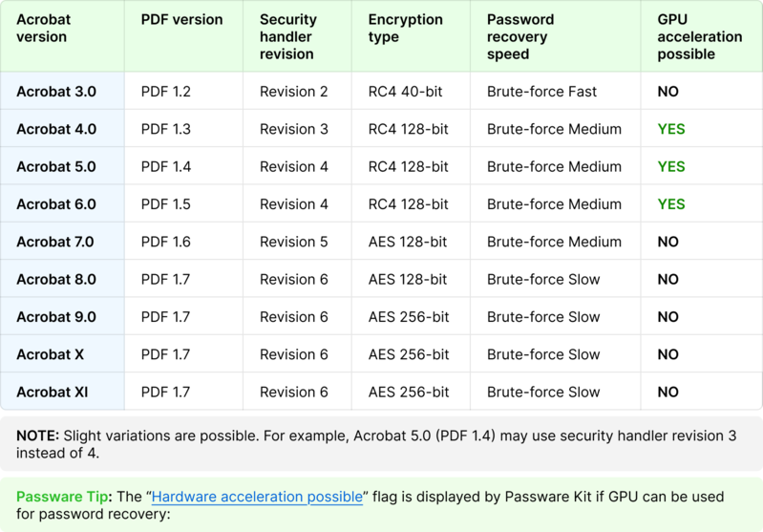Click the PDF version column header
Viewport: 763px width, 532px height.
[x=181, y=19]
